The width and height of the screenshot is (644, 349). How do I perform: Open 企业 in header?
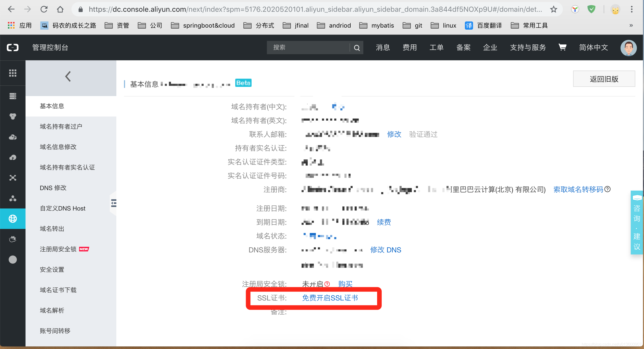click(x=490, y=48)
